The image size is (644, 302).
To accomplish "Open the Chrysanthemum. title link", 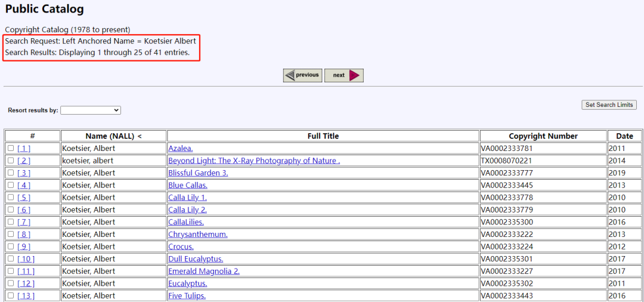I will [x=198, y=235].
